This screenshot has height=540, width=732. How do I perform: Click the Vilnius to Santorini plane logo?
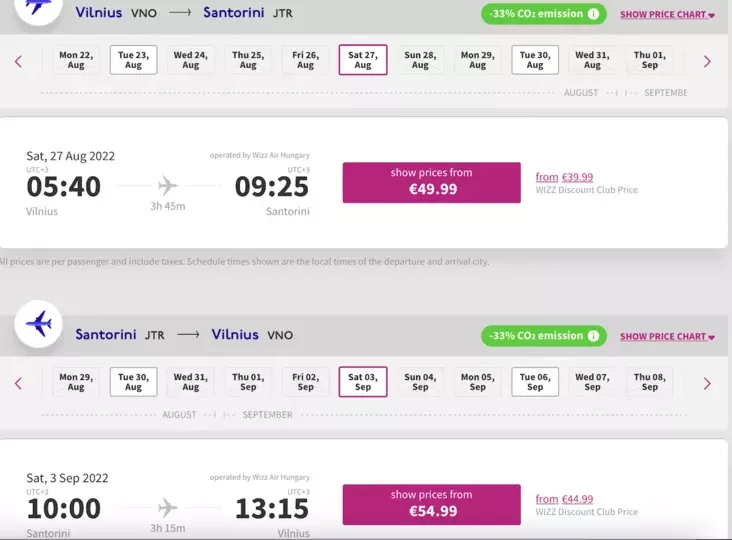coord(39,8)
